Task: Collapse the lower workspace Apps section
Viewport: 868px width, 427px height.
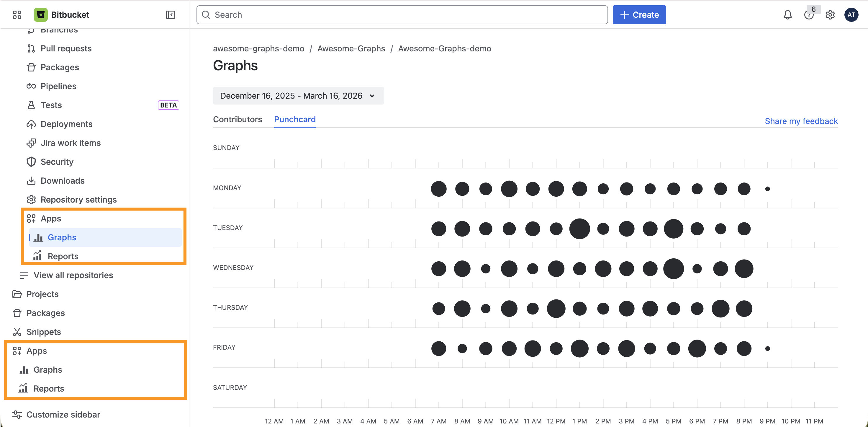Action: pyautogui.click(x=36, y=351)
